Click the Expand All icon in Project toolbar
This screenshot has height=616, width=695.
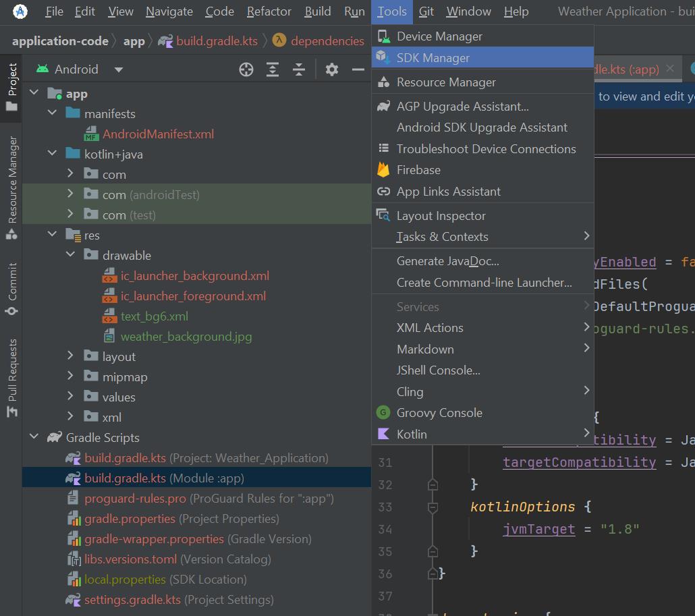pyautogui.click(x=273, y=69)
